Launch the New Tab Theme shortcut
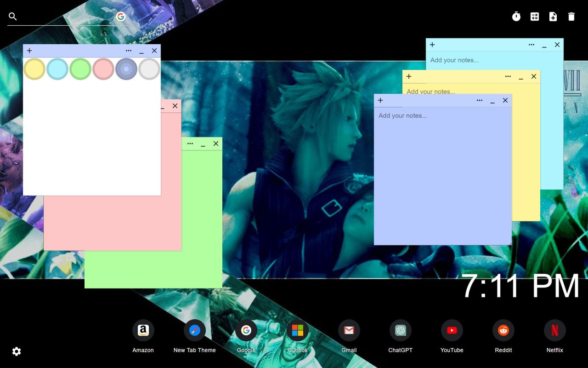Image resolution: width=588 pixels, height=368 pixels. pyautogui.click(x=195, y=330)
